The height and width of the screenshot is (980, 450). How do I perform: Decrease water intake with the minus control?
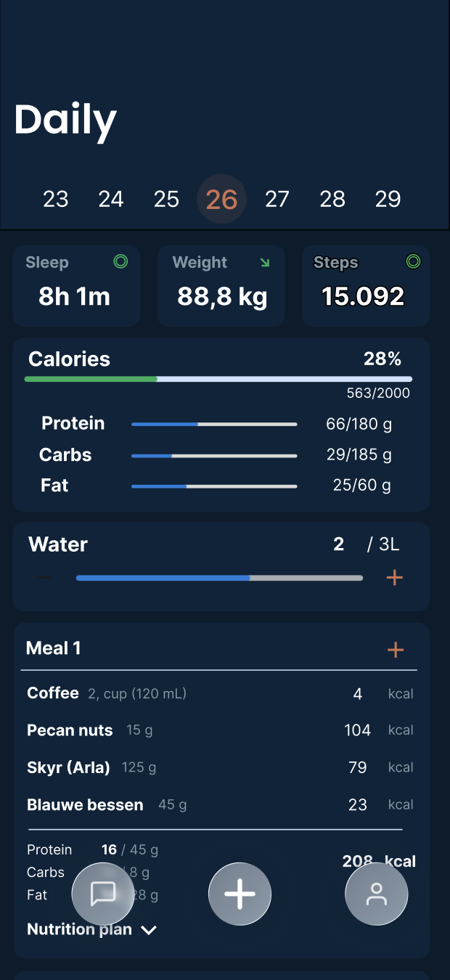[x=44, y=577]
